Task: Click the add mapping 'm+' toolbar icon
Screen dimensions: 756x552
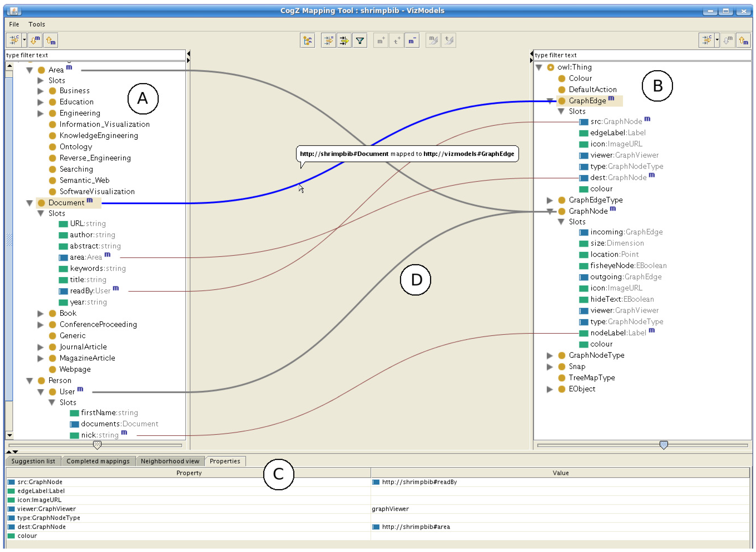Action: coord(381,41)
